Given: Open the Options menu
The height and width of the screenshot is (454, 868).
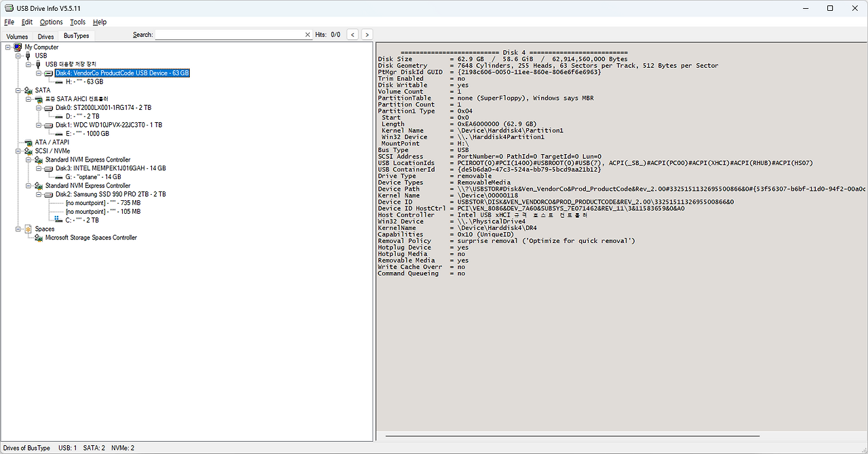Looking at the screenshot, I should click(51, 22).
